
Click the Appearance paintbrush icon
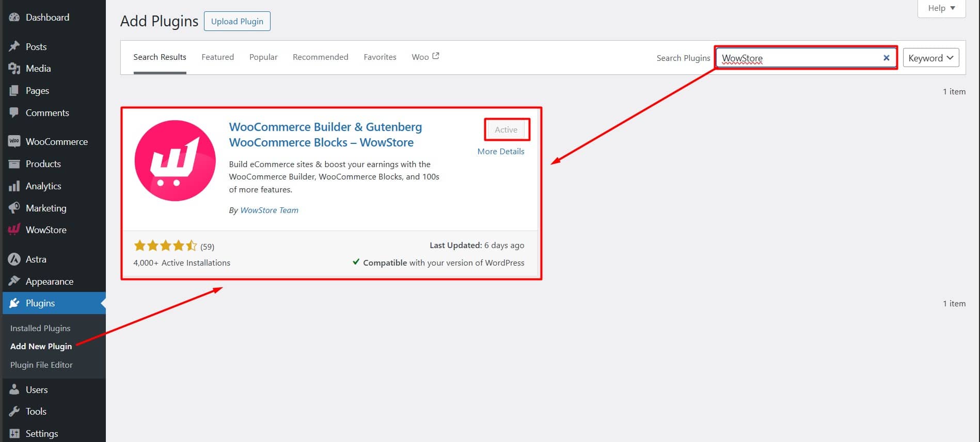[14, 281]
